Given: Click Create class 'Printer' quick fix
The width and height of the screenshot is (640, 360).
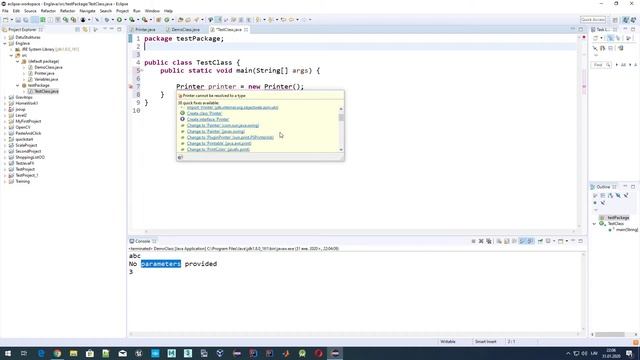Looking at the screenshot, I should (x=204, y=113).
